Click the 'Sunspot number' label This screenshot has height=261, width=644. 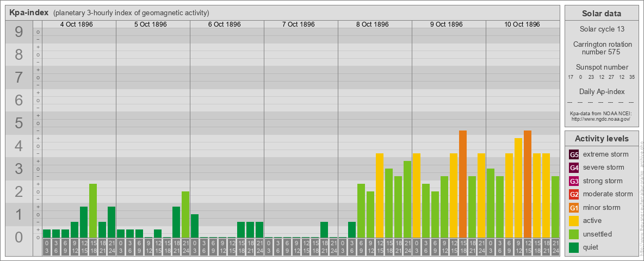click(x=602, y=67)
